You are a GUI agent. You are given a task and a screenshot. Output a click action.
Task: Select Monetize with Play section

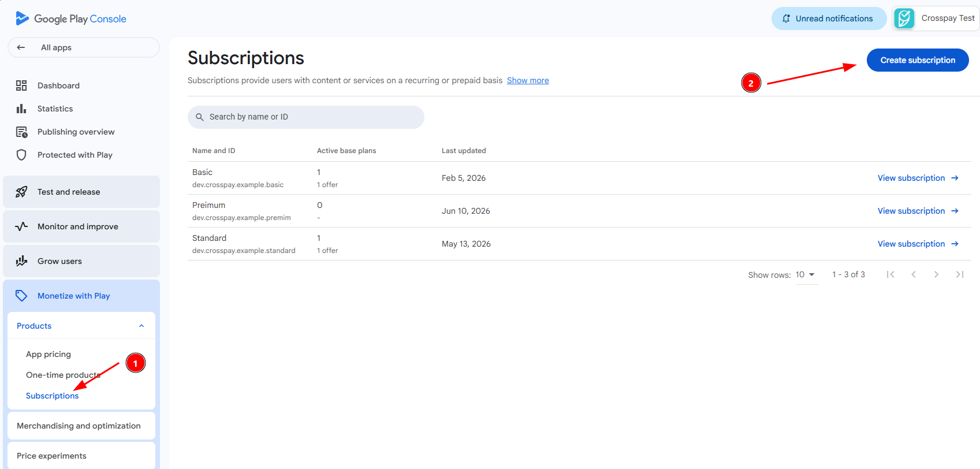point(81,296)
